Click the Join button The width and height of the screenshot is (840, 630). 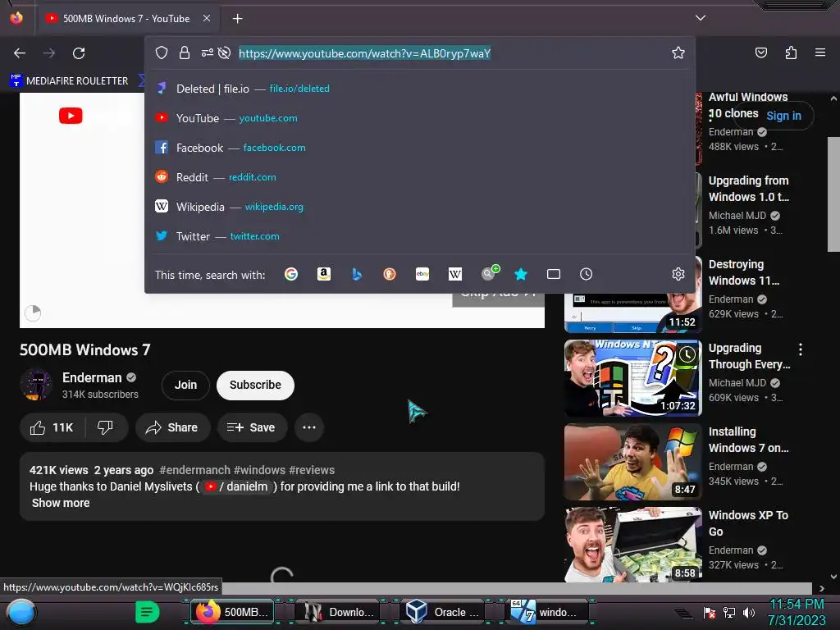185,386
